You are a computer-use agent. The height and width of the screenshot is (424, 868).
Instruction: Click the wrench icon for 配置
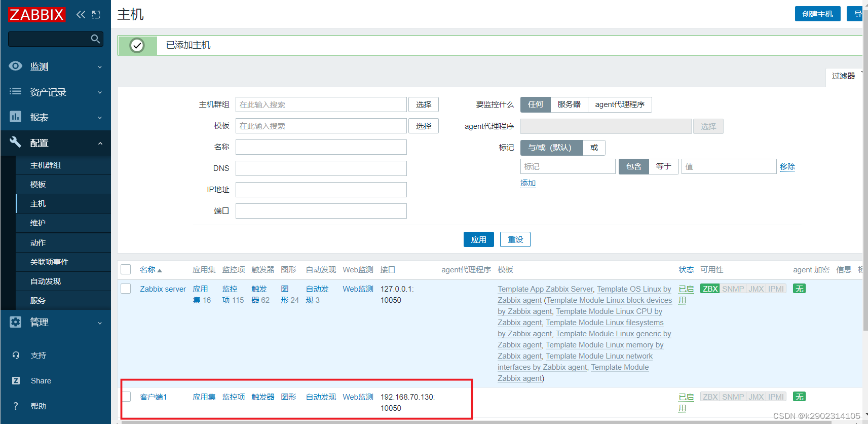tap(16, 142)
